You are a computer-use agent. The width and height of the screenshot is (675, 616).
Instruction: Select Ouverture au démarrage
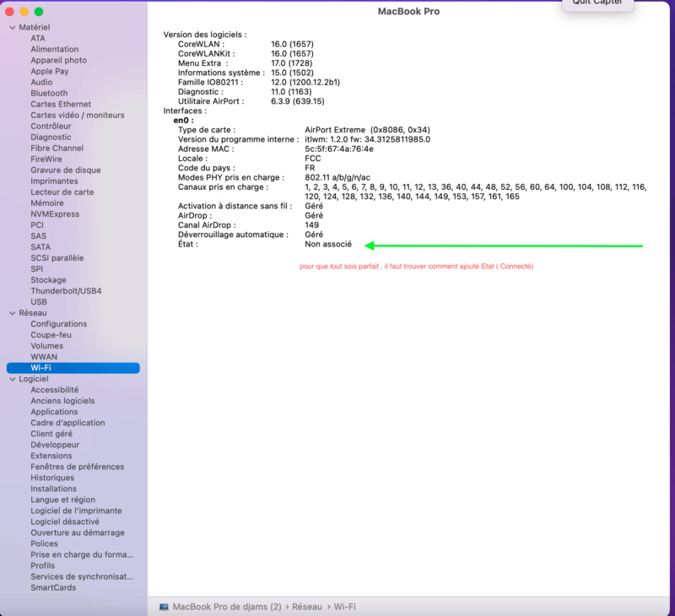[x=78, y=532]
